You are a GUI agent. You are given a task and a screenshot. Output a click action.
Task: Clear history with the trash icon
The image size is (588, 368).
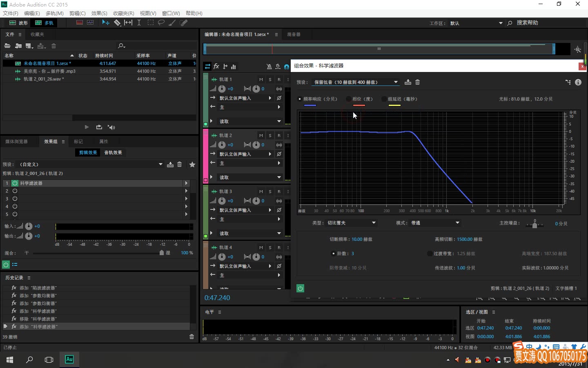pos(192,337)
